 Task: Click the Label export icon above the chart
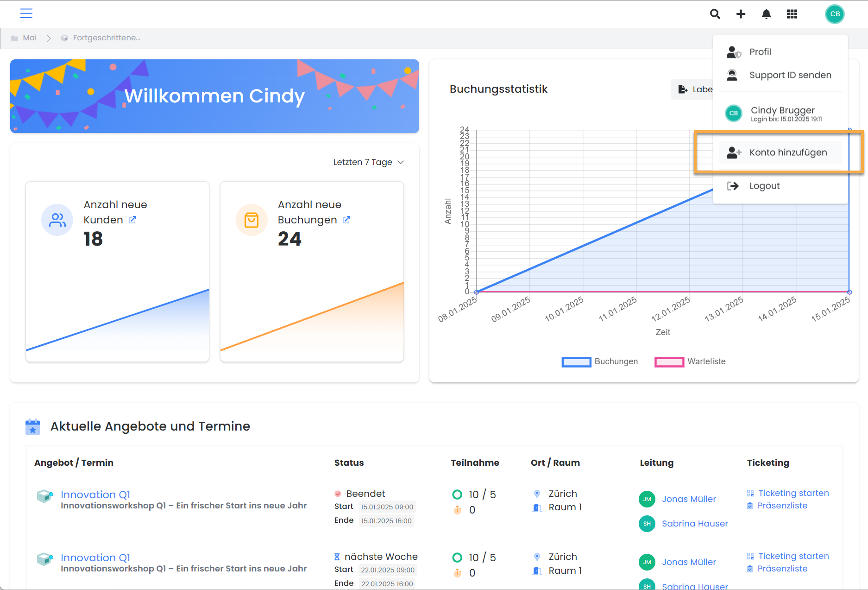point(683,89)
